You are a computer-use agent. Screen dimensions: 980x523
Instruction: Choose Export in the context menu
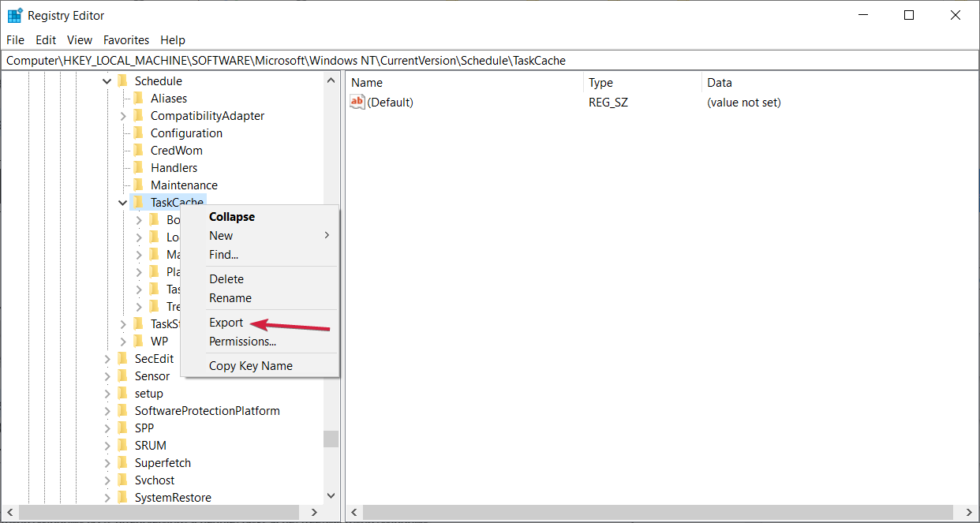tap(260, 323)
